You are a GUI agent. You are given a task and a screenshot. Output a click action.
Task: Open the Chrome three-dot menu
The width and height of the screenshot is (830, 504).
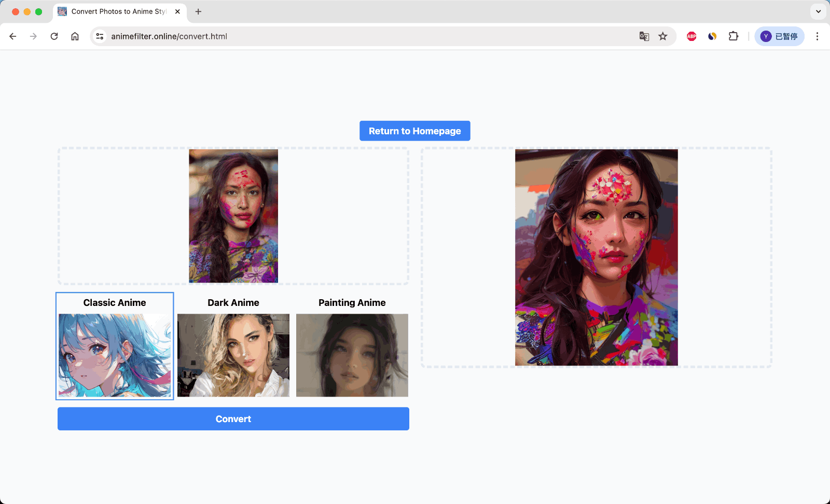(x=817, y=36)
